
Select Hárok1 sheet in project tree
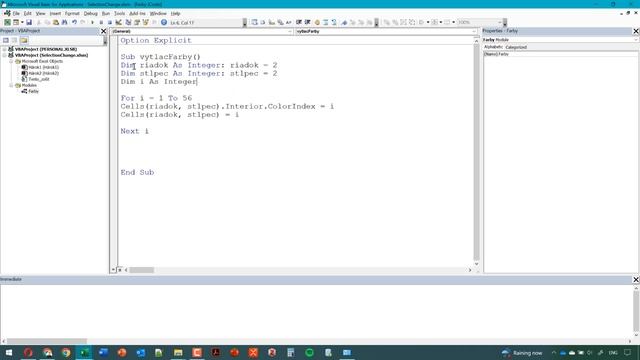pyautogui.click(x=40, y=67)
